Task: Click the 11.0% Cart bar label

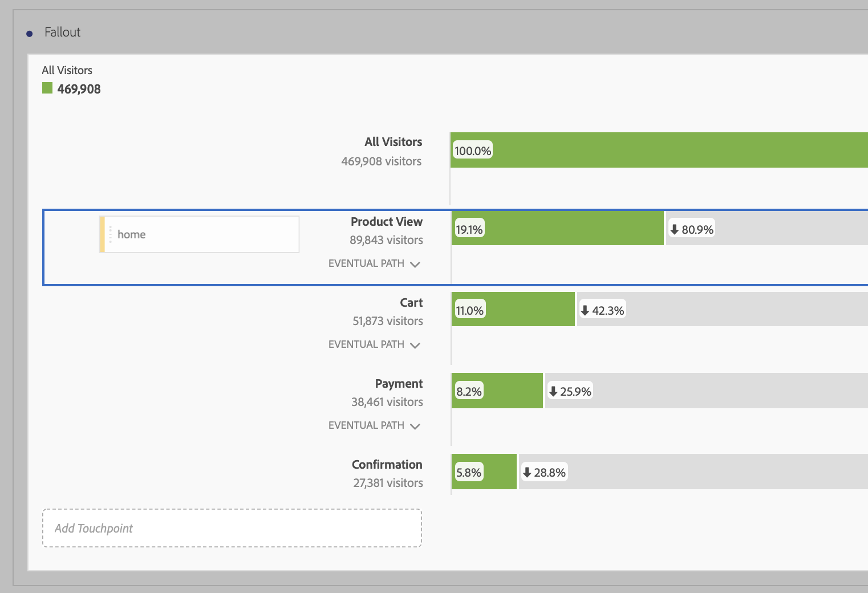Action: (x=470, y=310)
